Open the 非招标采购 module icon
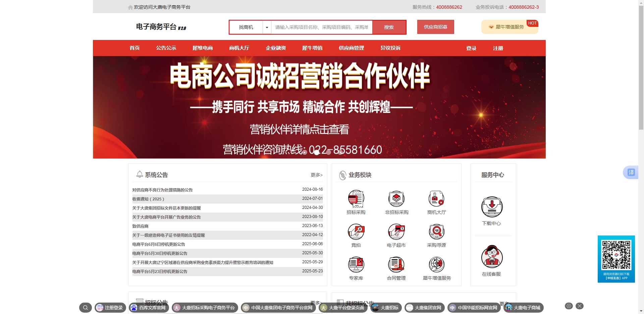The height and width of the screenshot is (314, 644). click(396, 199)
